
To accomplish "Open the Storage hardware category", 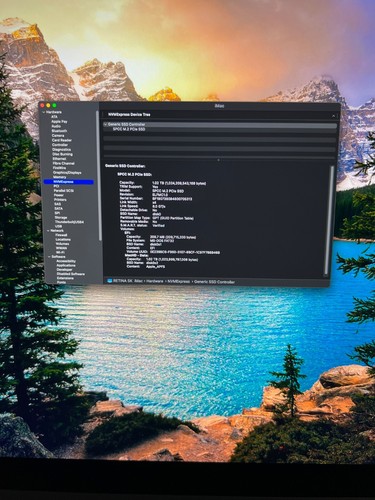I will tap(61, 217).
